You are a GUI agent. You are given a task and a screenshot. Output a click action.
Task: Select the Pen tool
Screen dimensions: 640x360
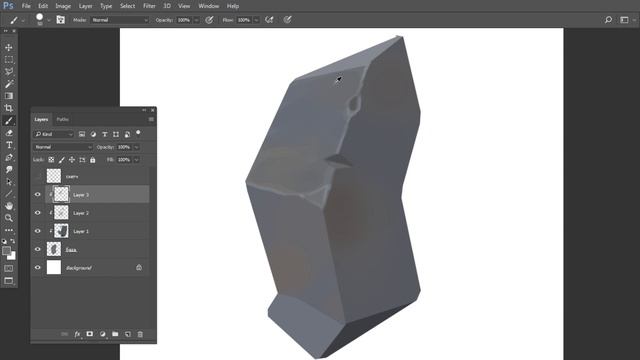(9, 157)
